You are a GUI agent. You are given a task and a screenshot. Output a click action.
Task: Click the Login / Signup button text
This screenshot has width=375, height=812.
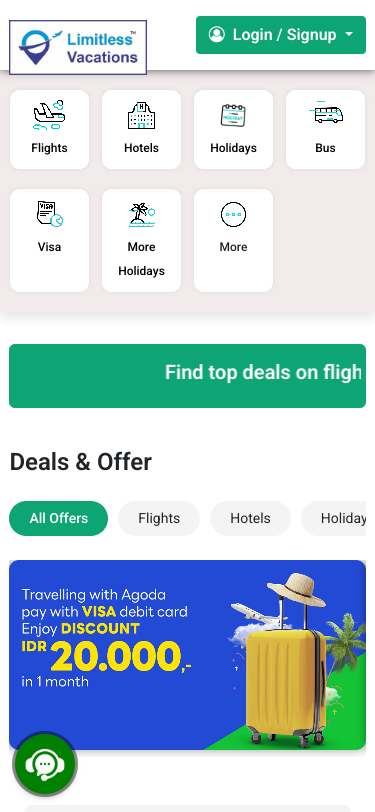(284, 35)
